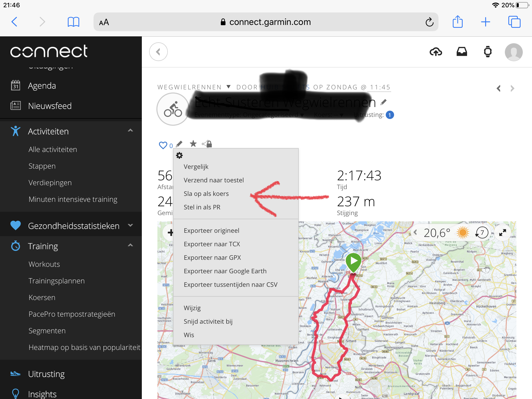The width and height of the screenshot is (532, 399).
Task: Mark activity as favorite with star icon
Action: (193, 144)
